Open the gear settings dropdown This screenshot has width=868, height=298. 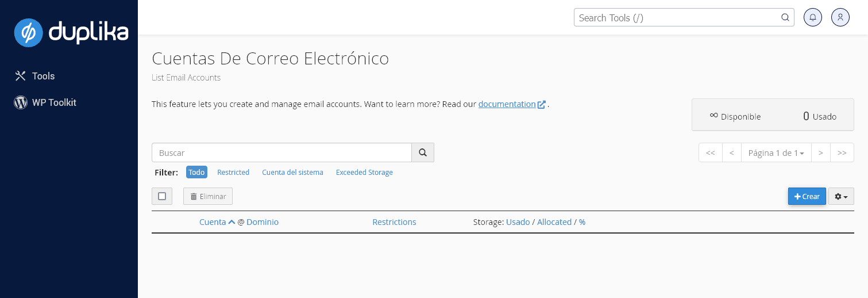pyautogui.click(x=841, y=196)
